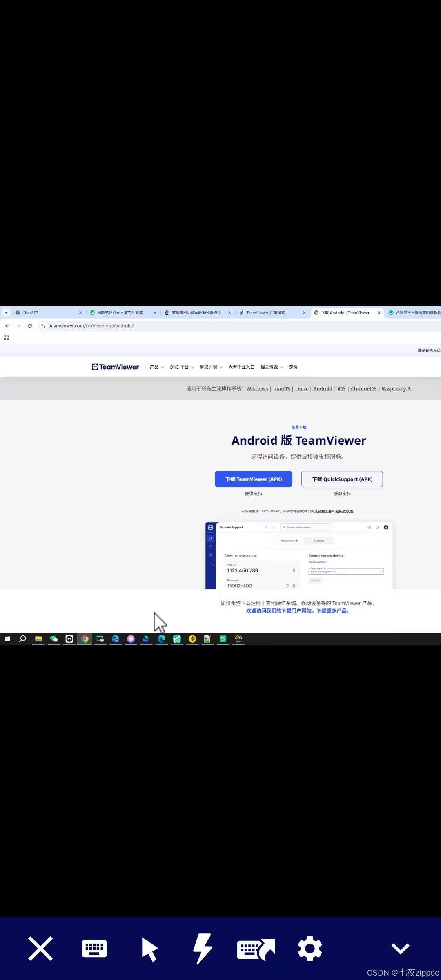Open the ChromeOS download link
Screen dimensions: 441x980
point(364,389)
